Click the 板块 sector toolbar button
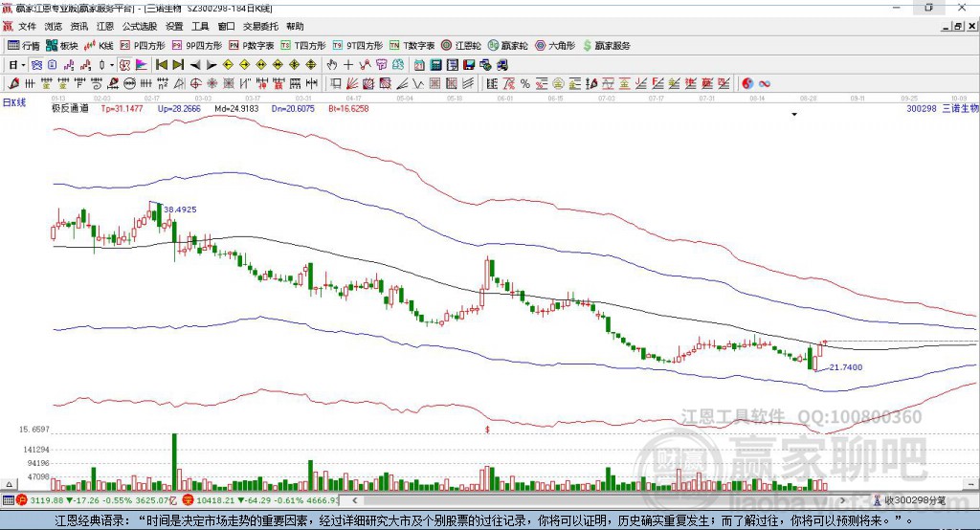The image size is (980, 530). (61, 46)
